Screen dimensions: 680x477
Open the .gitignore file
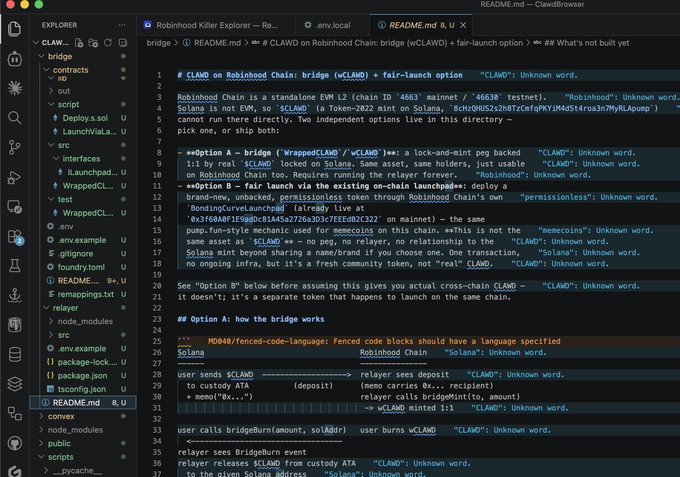coord(75,254)
